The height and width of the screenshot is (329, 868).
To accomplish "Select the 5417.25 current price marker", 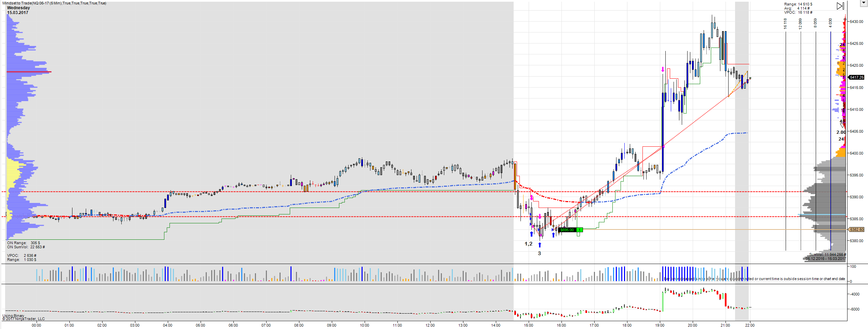I will 856,77.
